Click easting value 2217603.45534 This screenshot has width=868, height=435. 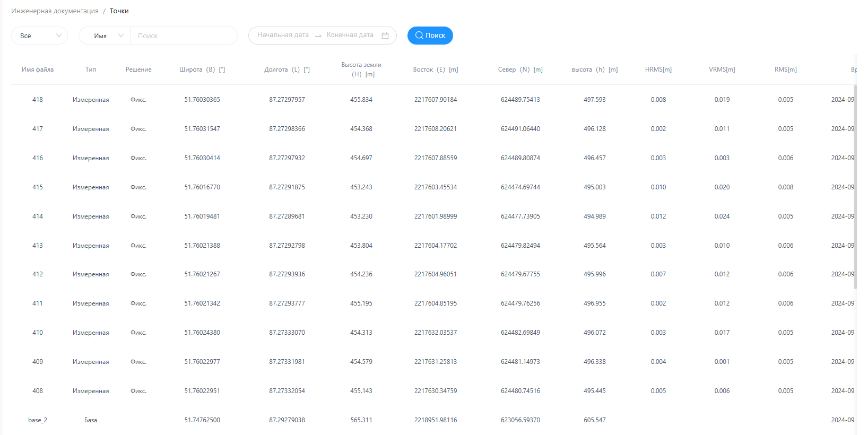[436, 187]
